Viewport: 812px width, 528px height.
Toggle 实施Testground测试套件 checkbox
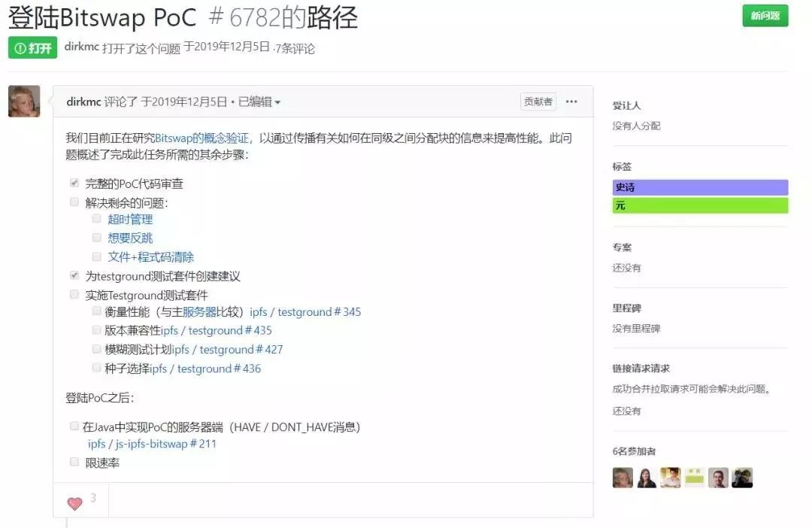(x=74, y=294)
